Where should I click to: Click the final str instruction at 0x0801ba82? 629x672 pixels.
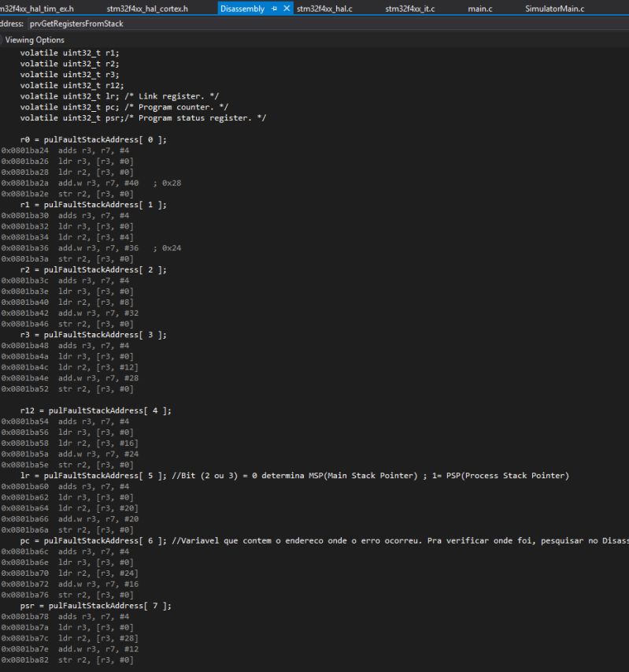(67, 660)
